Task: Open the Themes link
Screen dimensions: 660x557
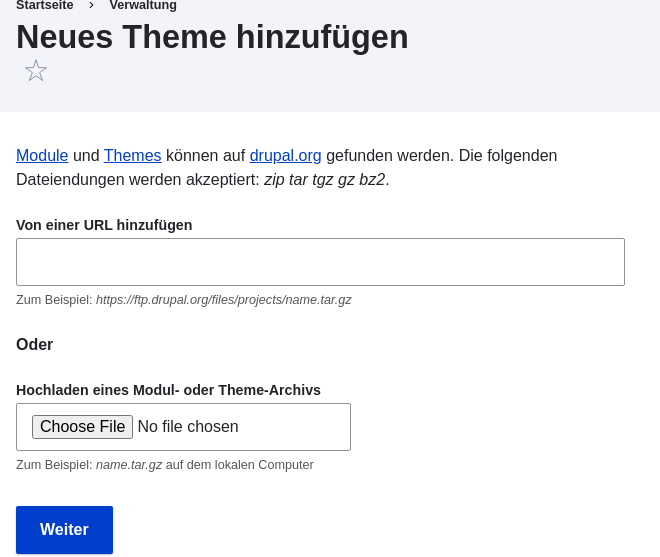Action: (133, 155)
